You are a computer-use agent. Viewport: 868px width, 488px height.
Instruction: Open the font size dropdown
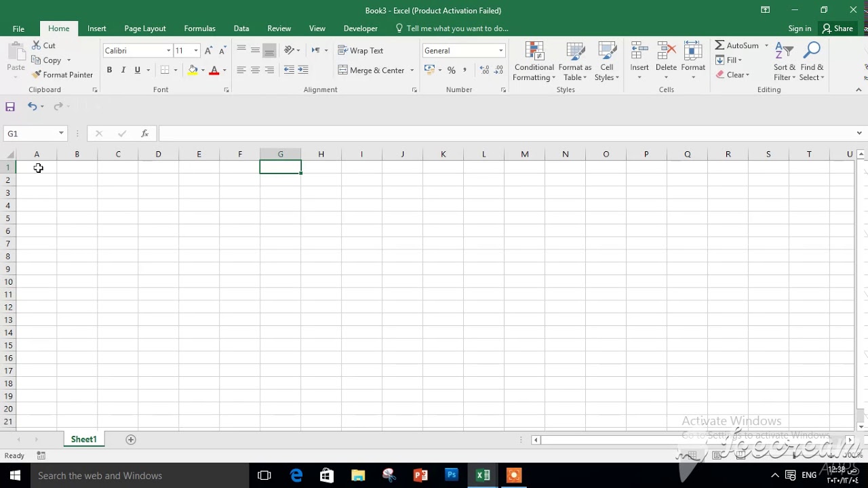(x=196, y=50)
